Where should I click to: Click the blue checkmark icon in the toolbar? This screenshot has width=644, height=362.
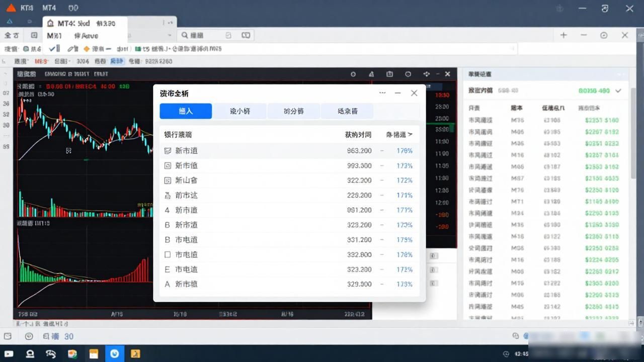[52, 49]
